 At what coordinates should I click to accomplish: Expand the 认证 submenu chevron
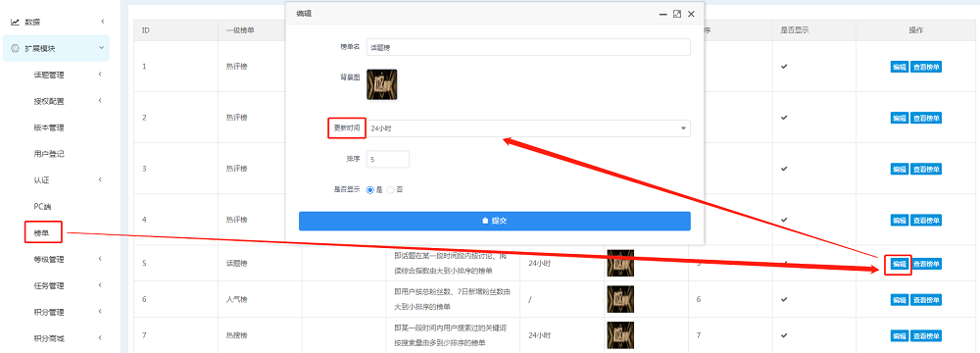coord(100,180)
